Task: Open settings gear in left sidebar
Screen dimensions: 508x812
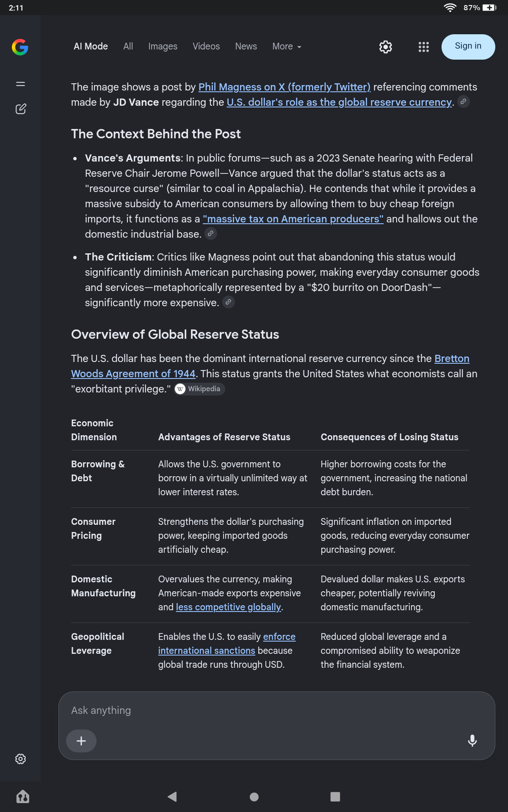Action: pyautogui.click(x=20, y=759)
